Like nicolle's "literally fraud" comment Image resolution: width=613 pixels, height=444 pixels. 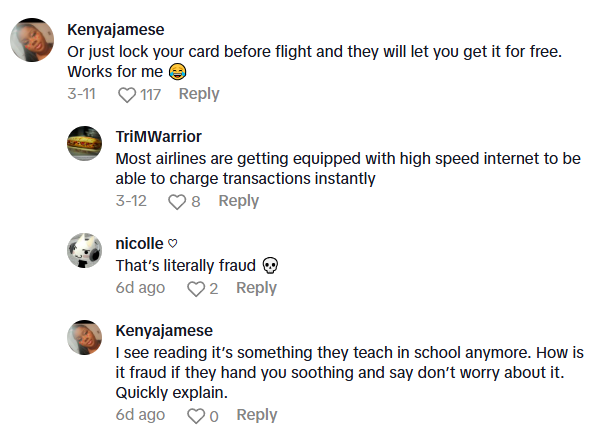click(x=196, y=289)
